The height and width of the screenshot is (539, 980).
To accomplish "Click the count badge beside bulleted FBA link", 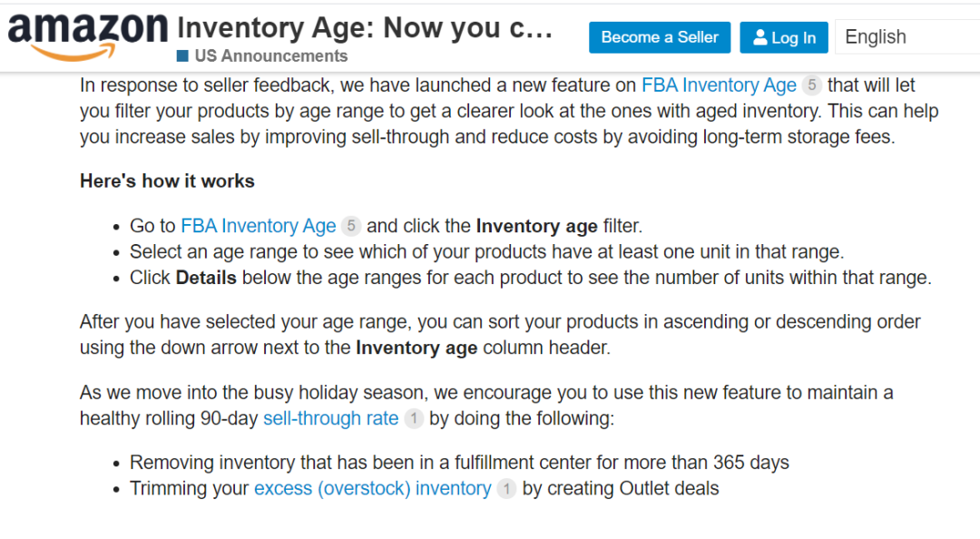I will [x=351, y=226].
